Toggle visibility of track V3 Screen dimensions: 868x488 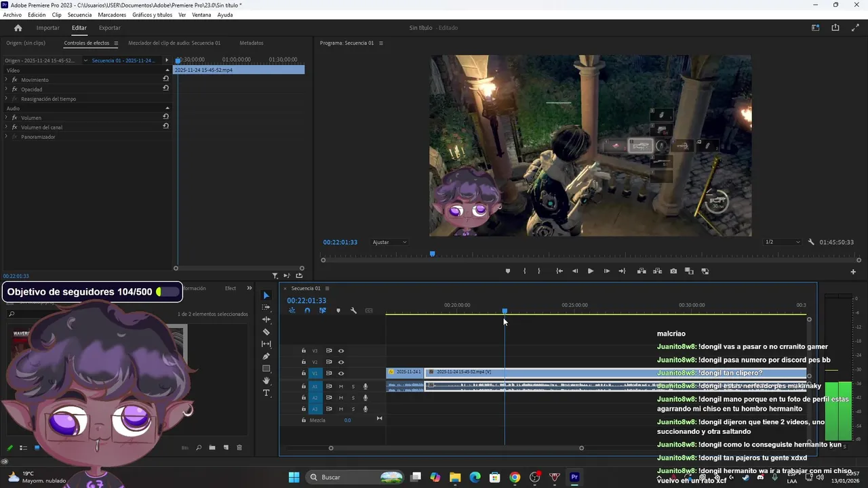[x=341, y=351]
